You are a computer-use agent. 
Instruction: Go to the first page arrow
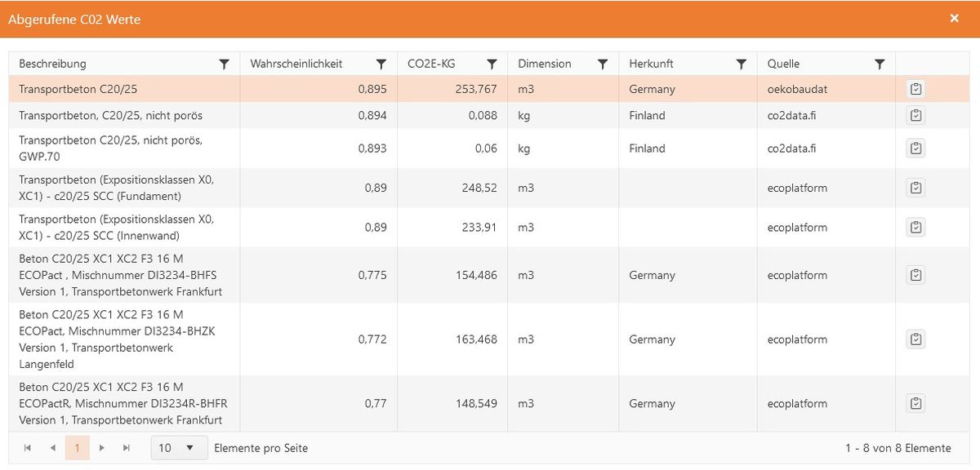click(28, 448)
